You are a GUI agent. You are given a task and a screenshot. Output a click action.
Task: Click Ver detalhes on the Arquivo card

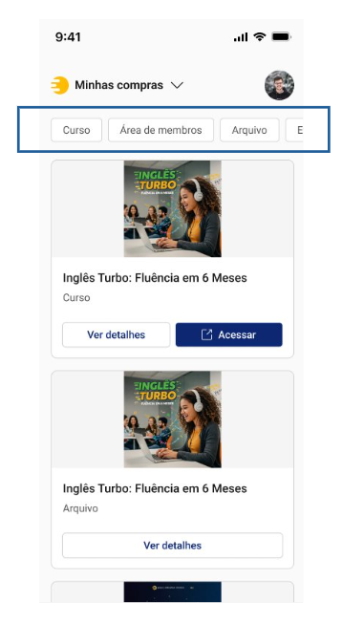tap(173, 545)
